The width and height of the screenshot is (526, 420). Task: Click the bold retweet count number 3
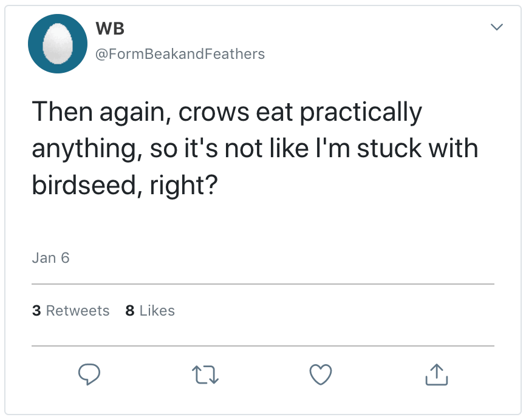[x=36, y=311]
